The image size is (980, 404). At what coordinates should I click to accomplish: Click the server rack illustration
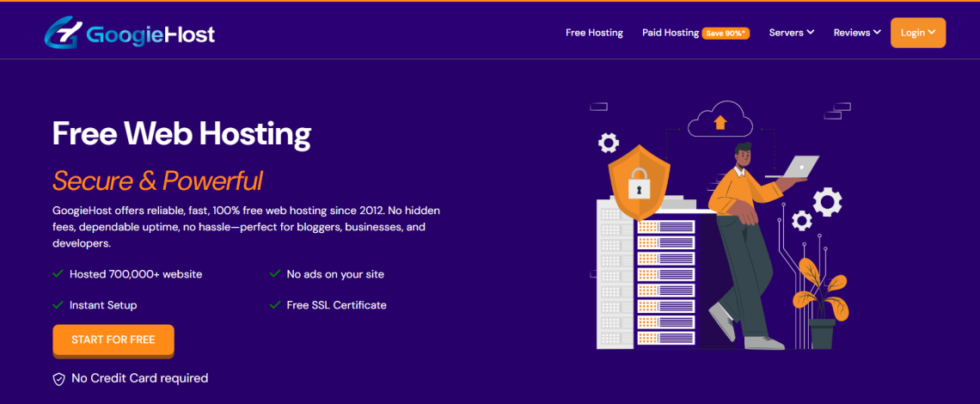(x=646, y=274)
